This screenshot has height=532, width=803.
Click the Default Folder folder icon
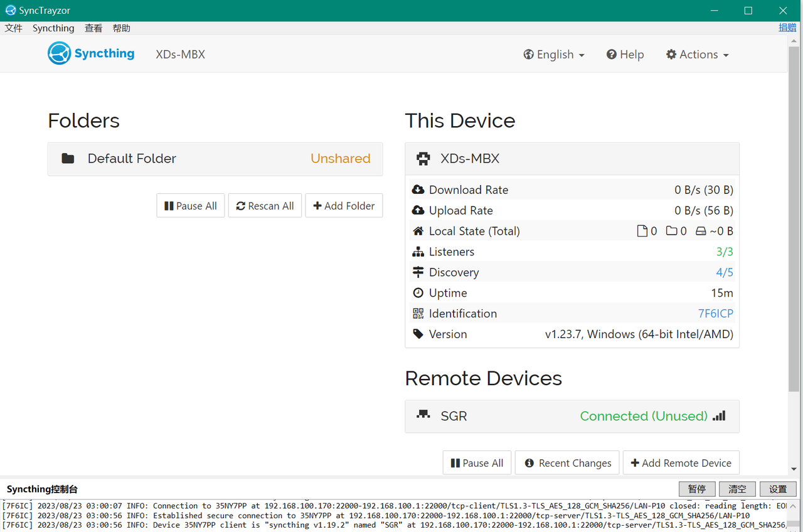[68, 159]
